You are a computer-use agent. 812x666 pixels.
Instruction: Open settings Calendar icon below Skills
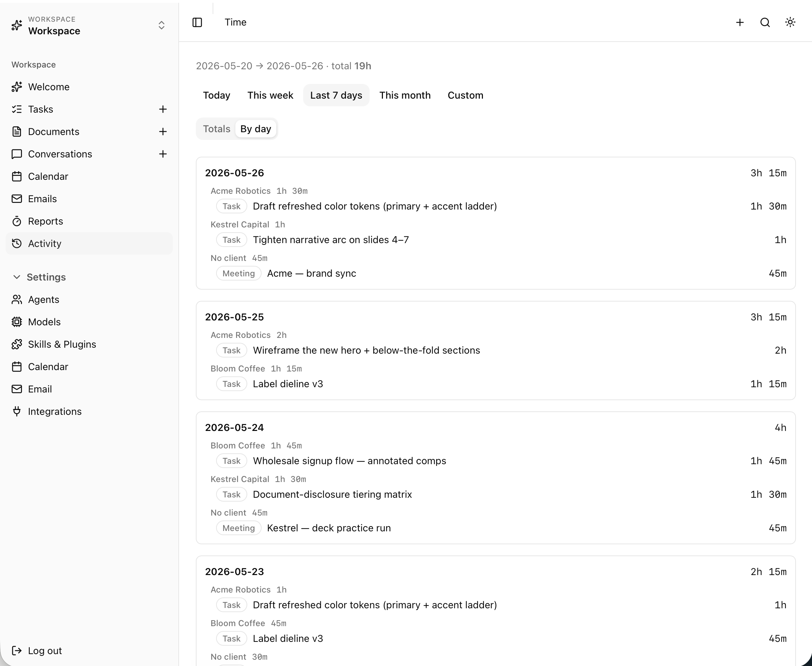17,367
